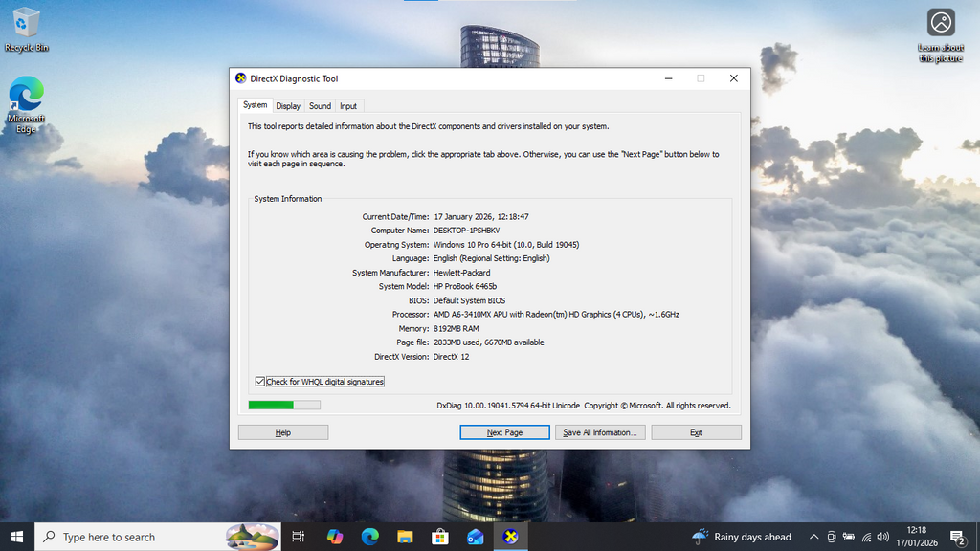Switch to the Display tab

tap(288, 106)
